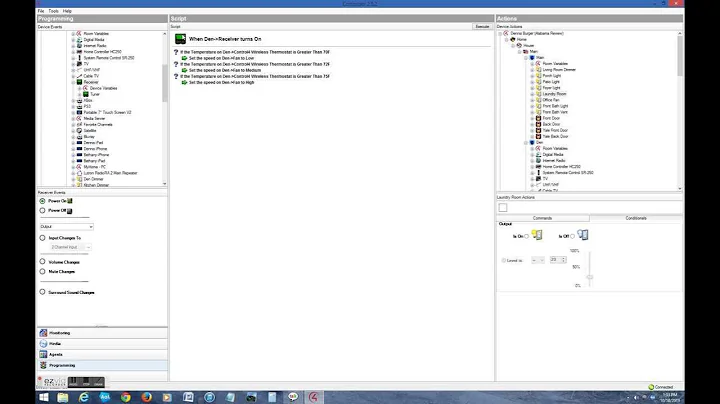This screenshot has height=404, width=720.
Task: Select the Surround Sound Changes radio button
Action: click(x=42, y=292)
